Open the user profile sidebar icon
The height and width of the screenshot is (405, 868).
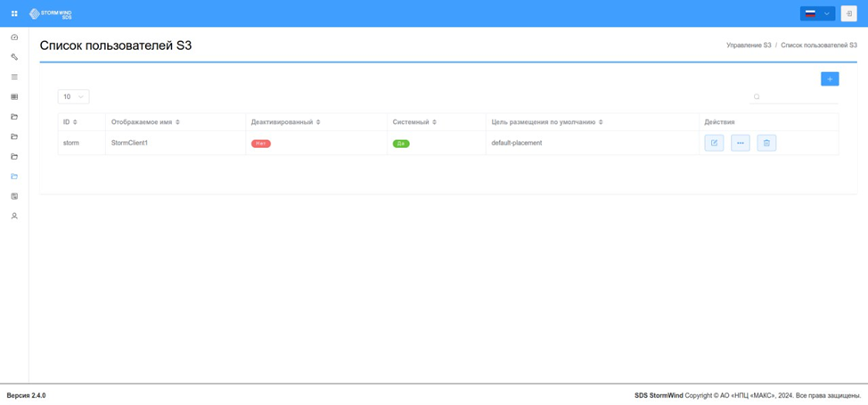[14, 216]
